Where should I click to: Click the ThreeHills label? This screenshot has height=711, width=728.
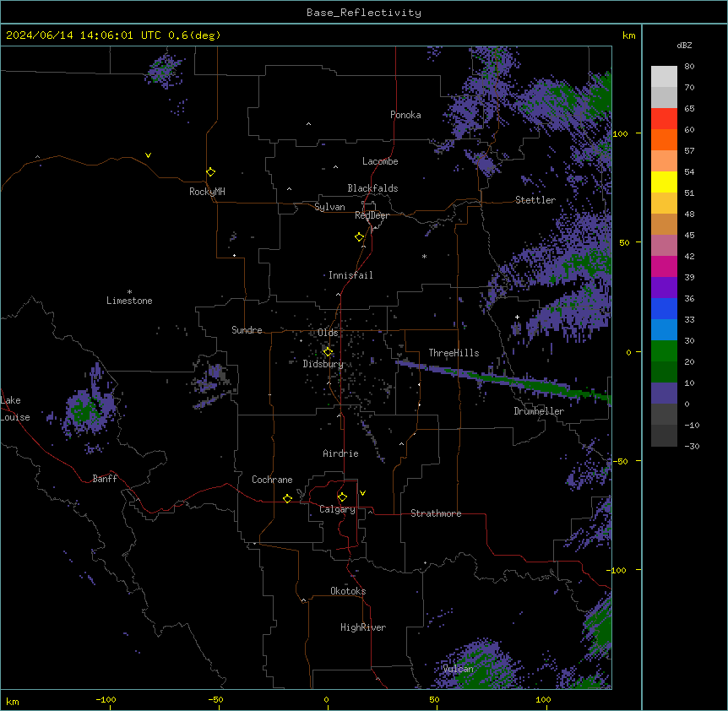click(454, 353)
